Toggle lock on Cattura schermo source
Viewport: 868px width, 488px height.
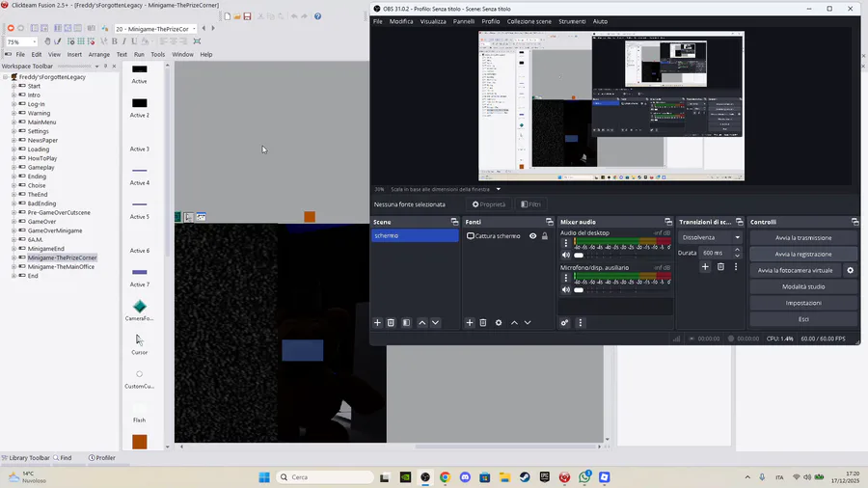pos(545,236)
